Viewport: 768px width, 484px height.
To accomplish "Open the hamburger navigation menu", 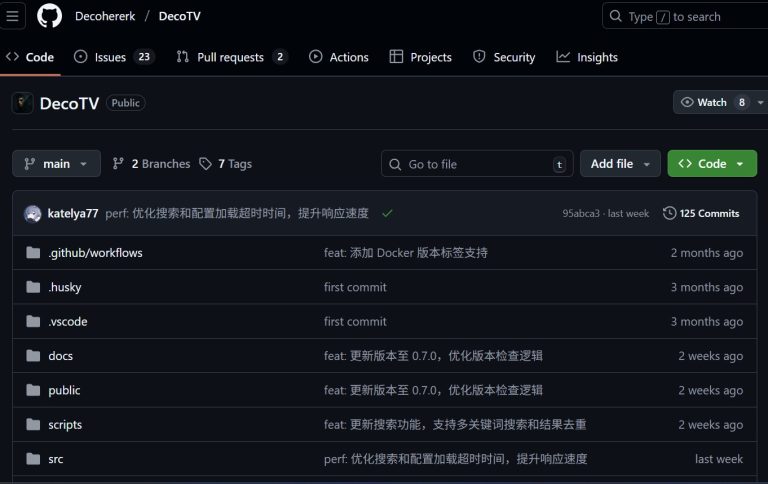I will [14, 16].
